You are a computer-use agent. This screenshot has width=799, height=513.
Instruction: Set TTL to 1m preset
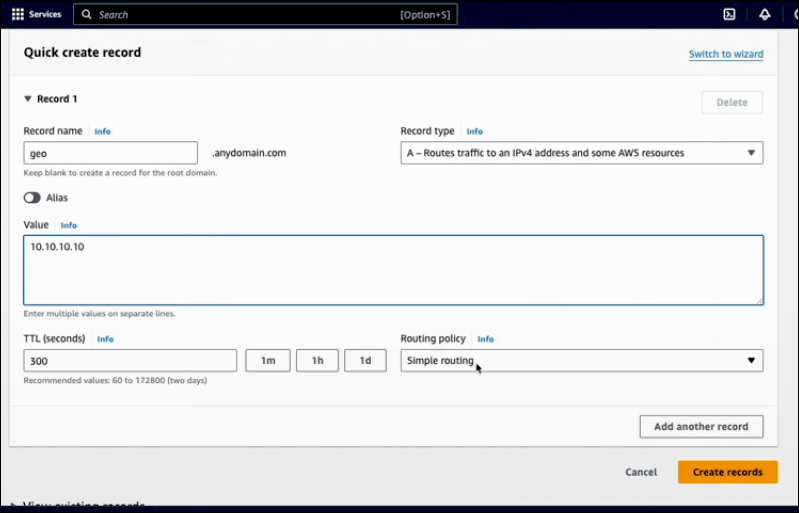[268, 361]
